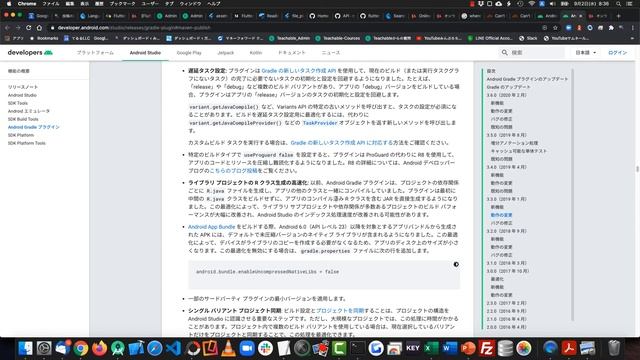Open Android Gradle プラグイン in left sidebar
The height and width of the screenshot is (360, 640).
click(x=33, y=127)
